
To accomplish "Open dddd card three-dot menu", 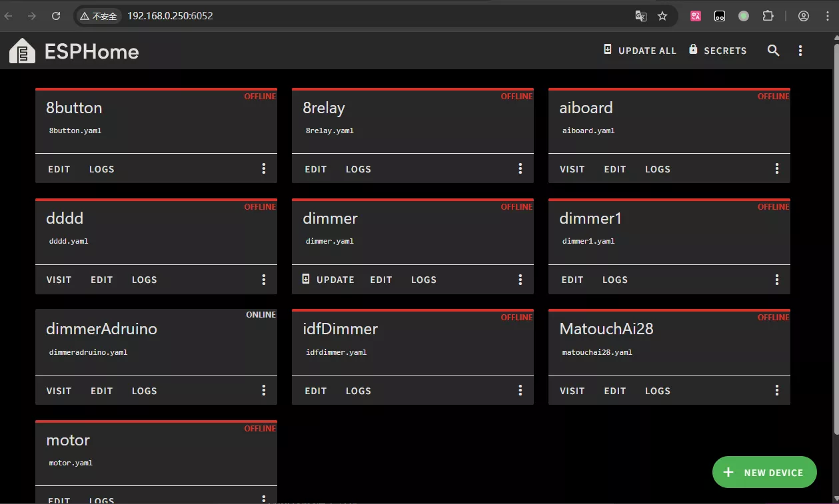I will pyautogui.click(x=264, y=280).
